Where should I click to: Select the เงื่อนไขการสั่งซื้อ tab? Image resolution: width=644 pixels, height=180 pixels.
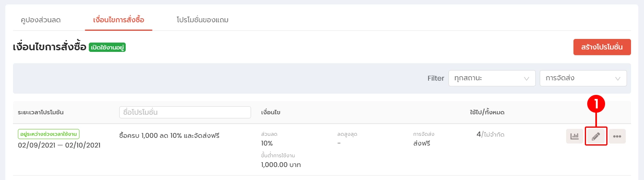118,20
